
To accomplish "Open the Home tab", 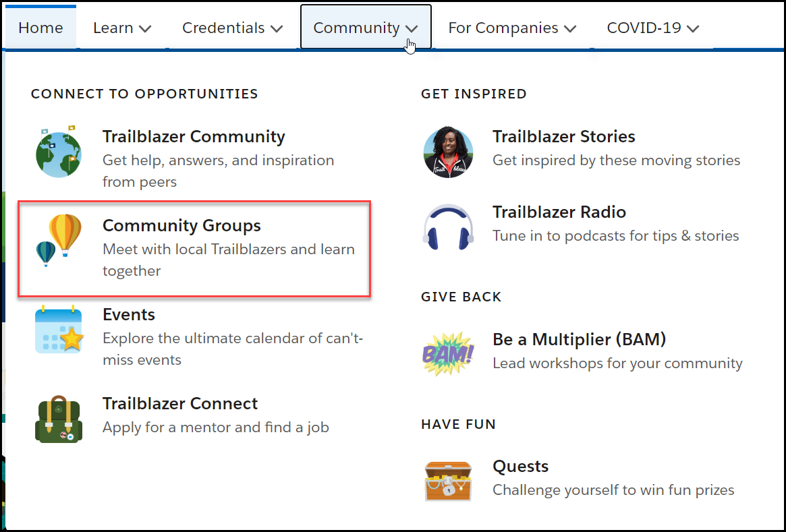I will pyautogui.click(x=40, y=28).
